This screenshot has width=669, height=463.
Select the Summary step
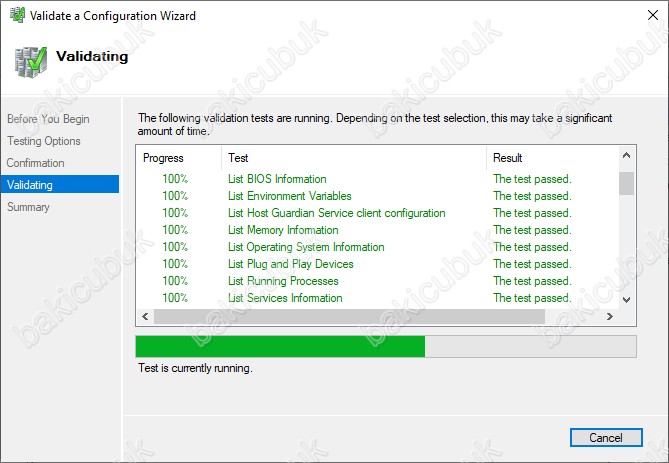[28, 207]
